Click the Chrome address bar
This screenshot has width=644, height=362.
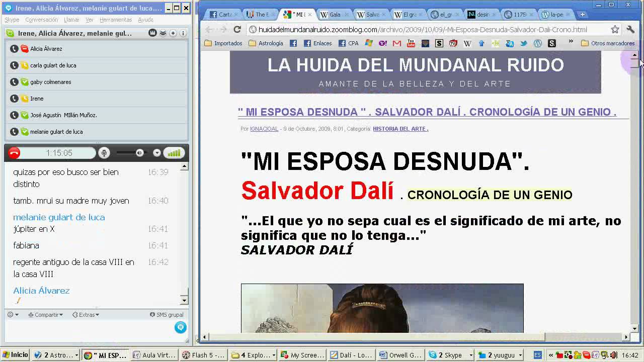point(428,30)
